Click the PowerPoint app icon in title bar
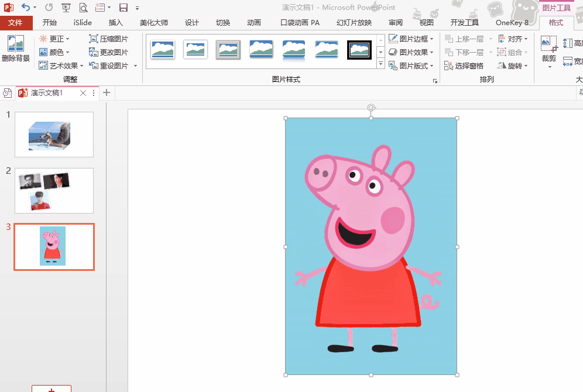This screenshot has width=583, height=392. coord(9,8)
